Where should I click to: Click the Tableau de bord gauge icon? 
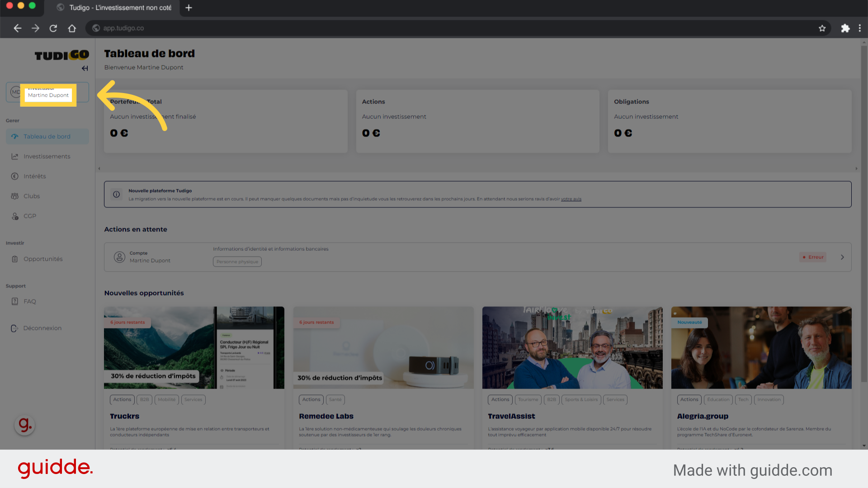pos(15,136)
